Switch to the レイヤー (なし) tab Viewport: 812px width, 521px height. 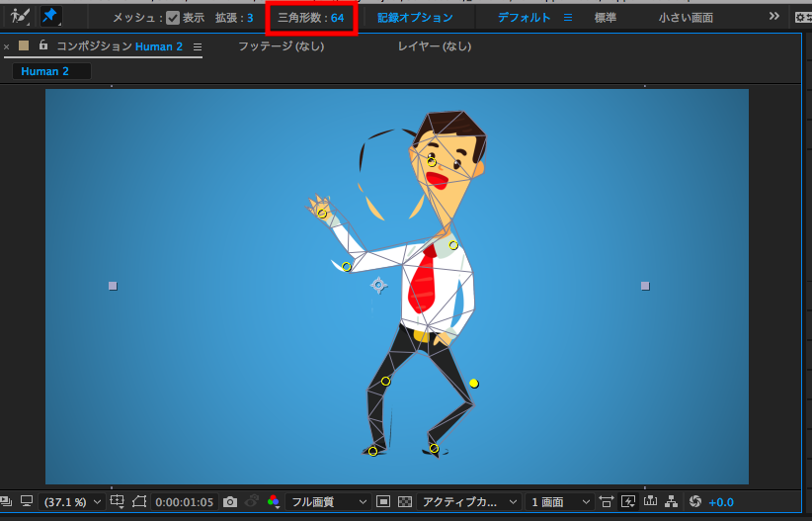[435, 46]
